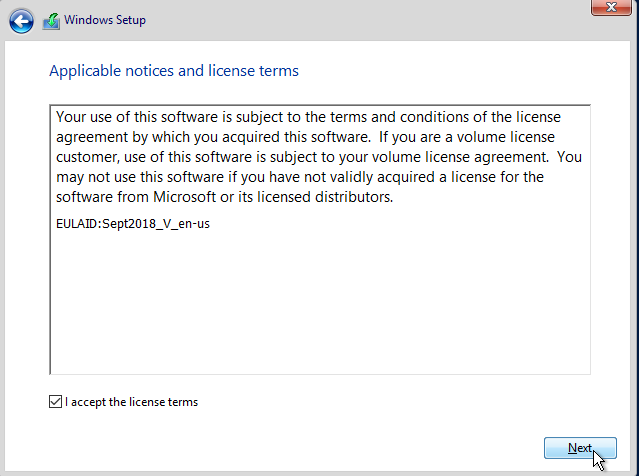
Task: Uncheck the license acceptance checkbox
Action: point(55,401)
